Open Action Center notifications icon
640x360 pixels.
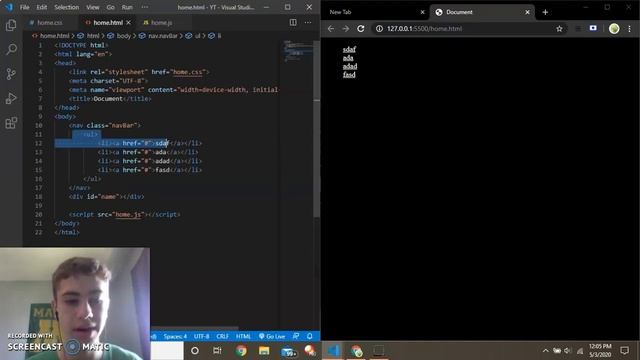pyautogui.click(x=624, y=351)
